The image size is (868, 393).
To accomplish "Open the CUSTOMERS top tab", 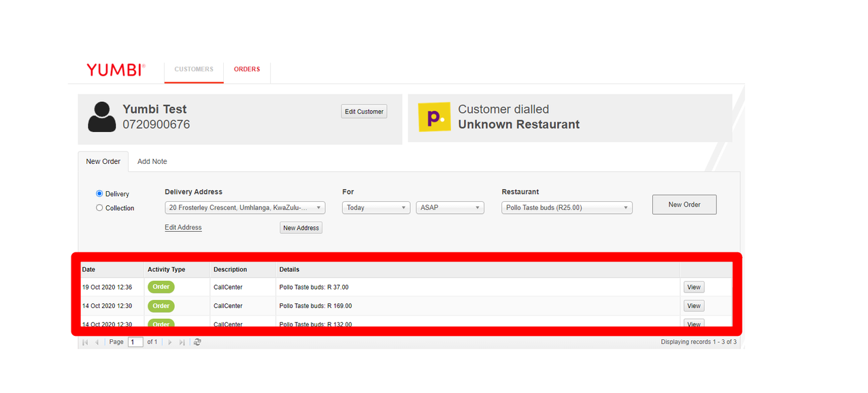I will 194,69.
